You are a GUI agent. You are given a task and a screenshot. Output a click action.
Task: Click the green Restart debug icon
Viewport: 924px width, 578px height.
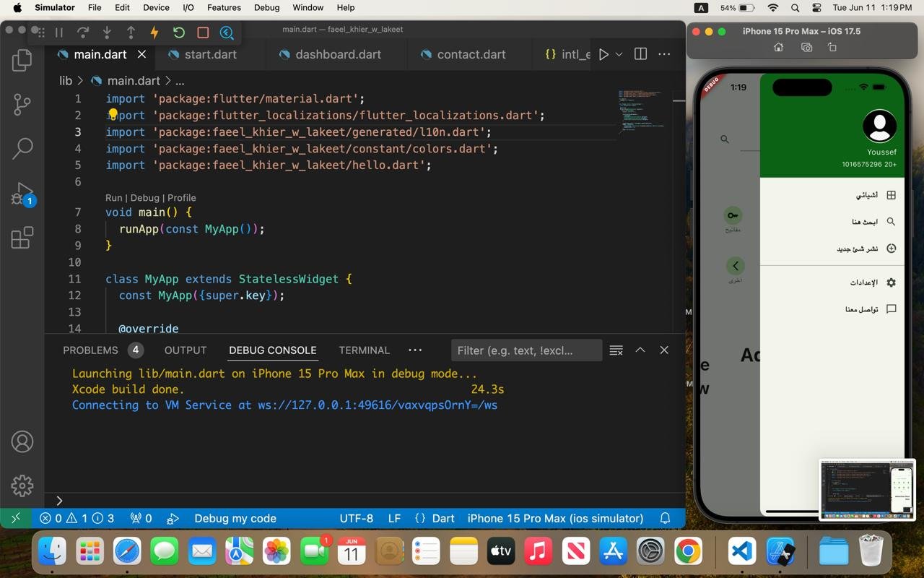tap(179, 33)
